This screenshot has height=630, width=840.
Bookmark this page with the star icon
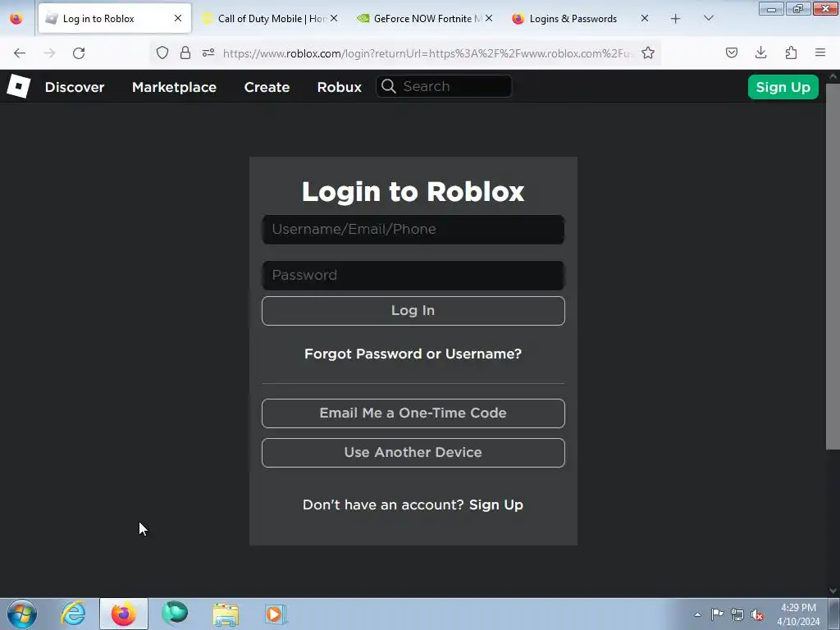point(648,52)
